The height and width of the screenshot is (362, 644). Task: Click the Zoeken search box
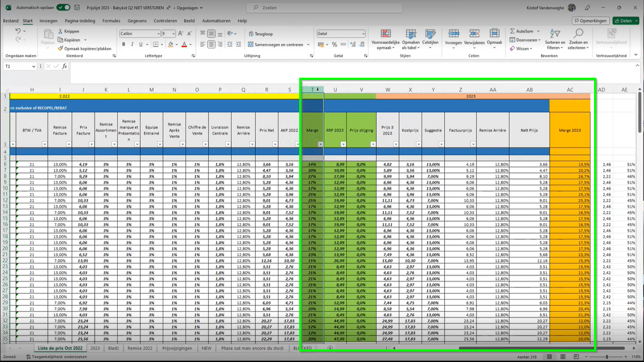[x=324, y=7]
